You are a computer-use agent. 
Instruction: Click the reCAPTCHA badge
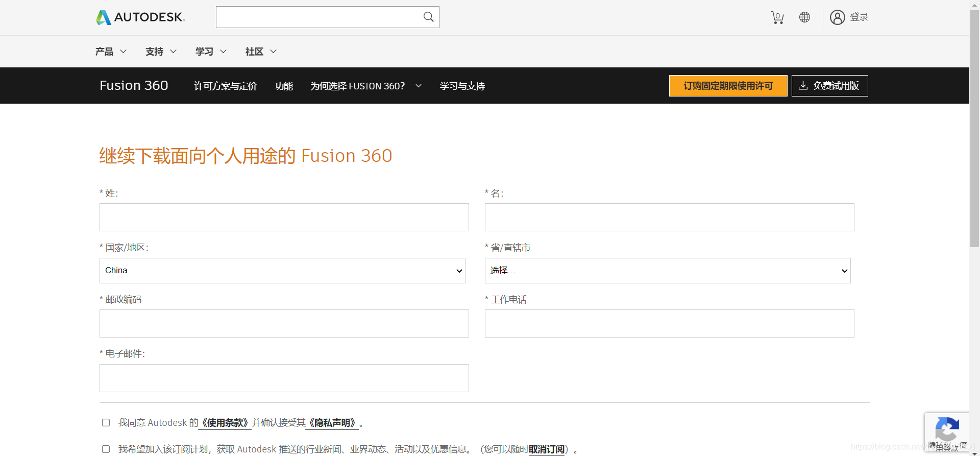(x=947, y=432)
